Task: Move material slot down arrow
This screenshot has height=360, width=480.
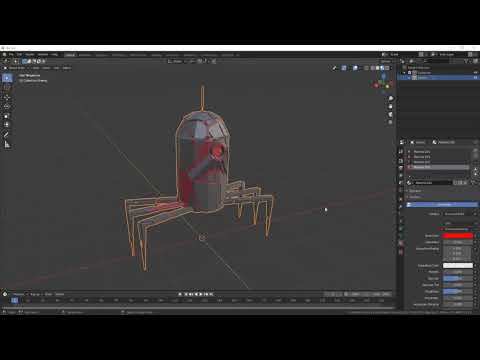Action: [476, 175]
